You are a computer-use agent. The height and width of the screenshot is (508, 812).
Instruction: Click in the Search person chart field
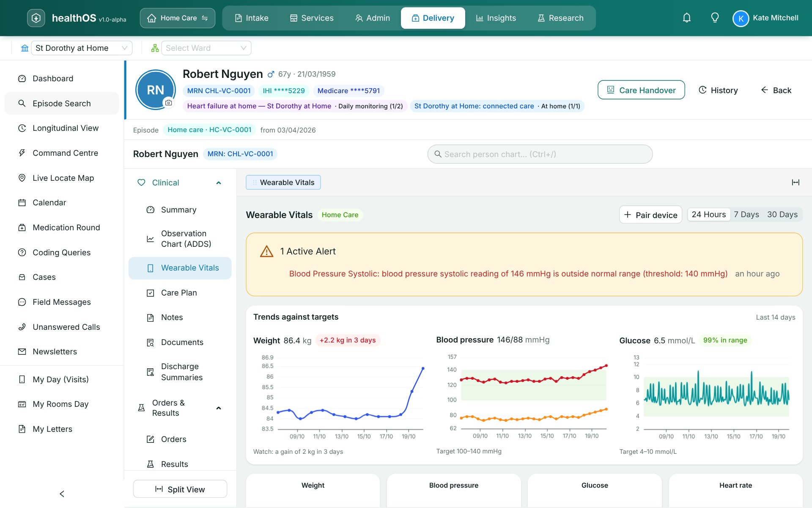coord(540,154)
